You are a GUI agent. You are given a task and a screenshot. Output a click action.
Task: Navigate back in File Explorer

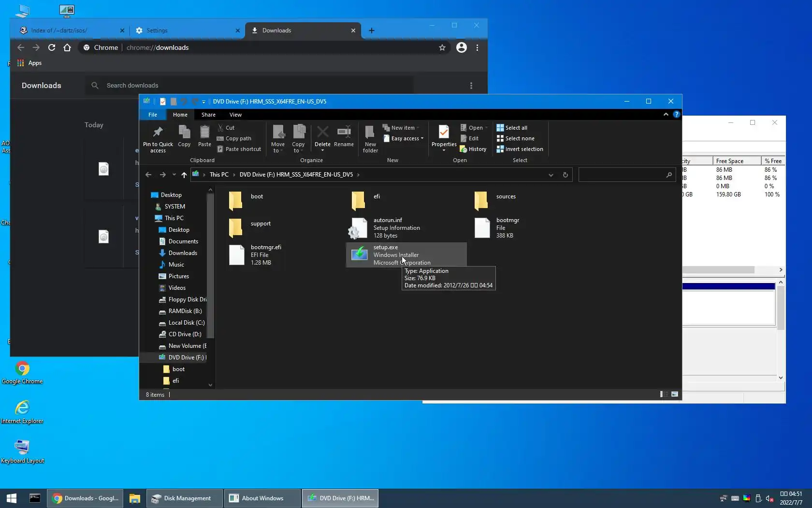148,175
